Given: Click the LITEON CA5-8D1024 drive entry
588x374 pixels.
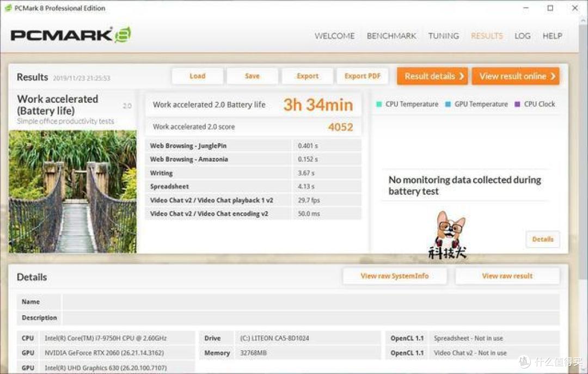Looking at the screenshot, I should (274, 338).
